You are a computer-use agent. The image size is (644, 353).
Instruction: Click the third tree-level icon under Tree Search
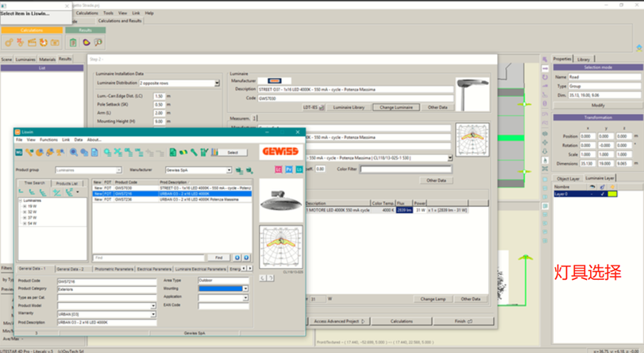click(x=42, y=192)
